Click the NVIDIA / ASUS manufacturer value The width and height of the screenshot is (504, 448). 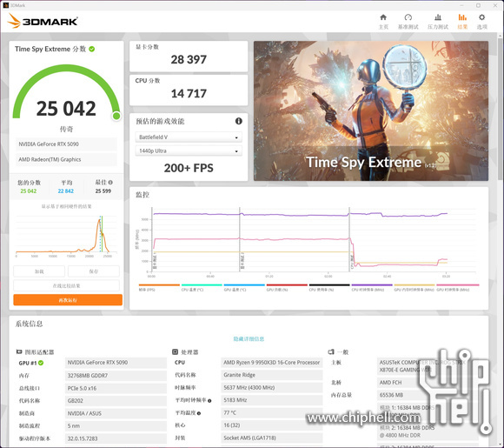click(116, 413)
